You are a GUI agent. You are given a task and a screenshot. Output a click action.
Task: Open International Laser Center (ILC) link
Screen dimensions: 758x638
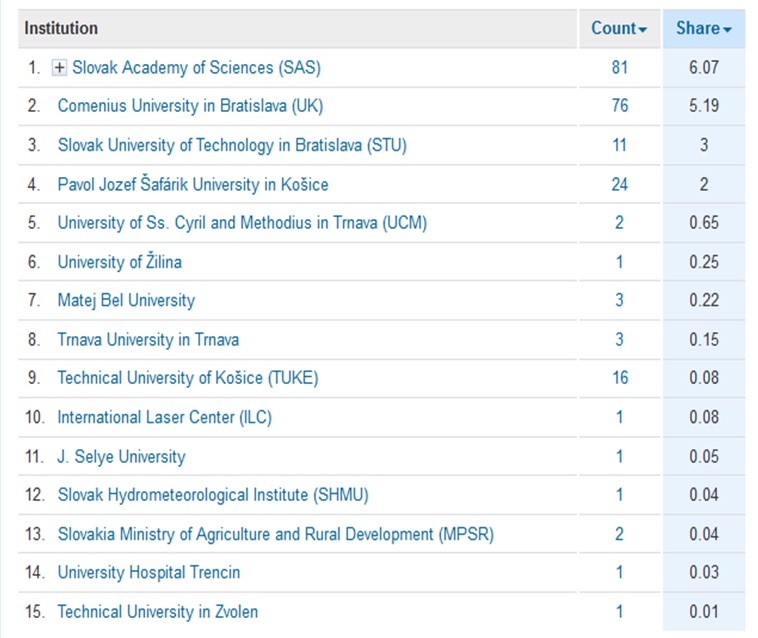pyautogui.click(x=164, y=417)
